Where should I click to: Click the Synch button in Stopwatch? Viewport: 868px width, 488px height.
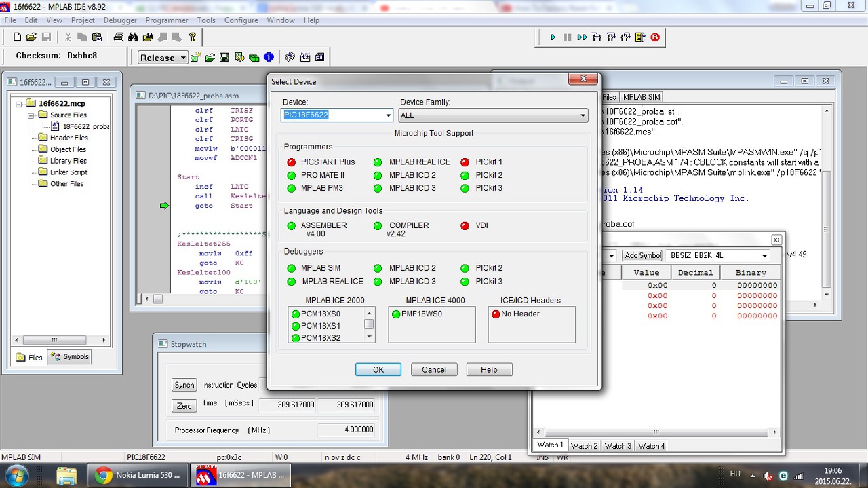(184, 385)
